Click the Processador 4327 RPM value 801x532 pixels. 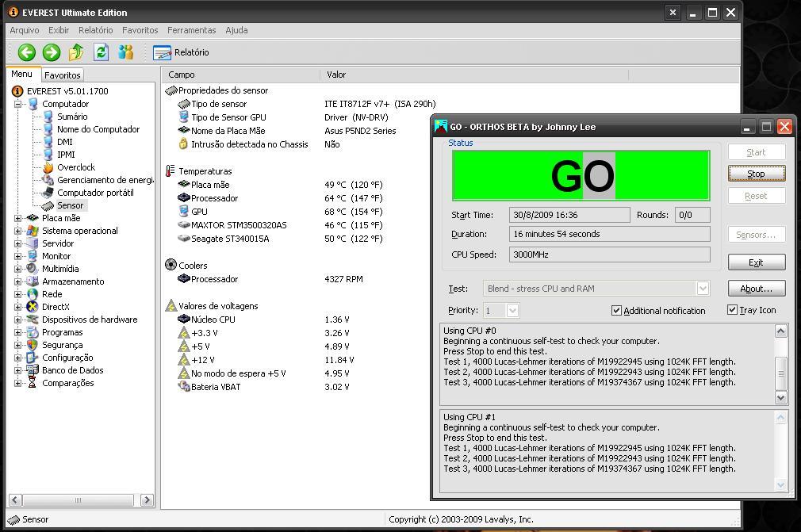tap(344, 279)
